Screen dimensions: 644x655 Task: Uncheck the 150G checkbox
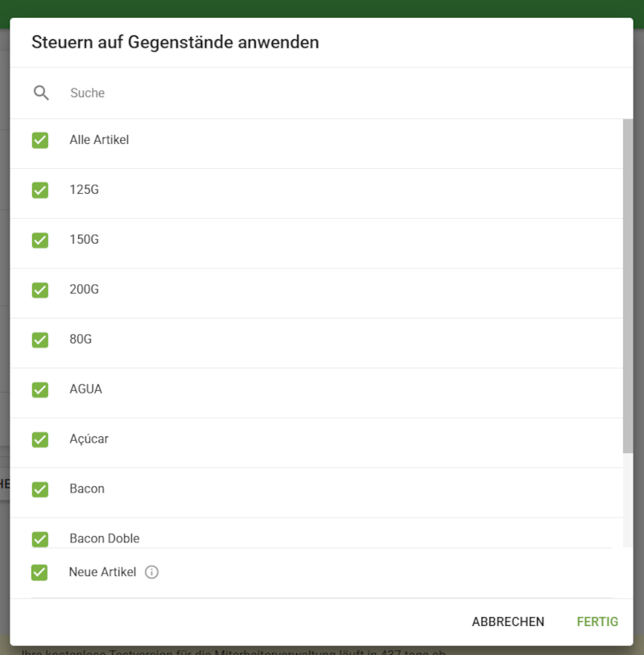point(40,240)
